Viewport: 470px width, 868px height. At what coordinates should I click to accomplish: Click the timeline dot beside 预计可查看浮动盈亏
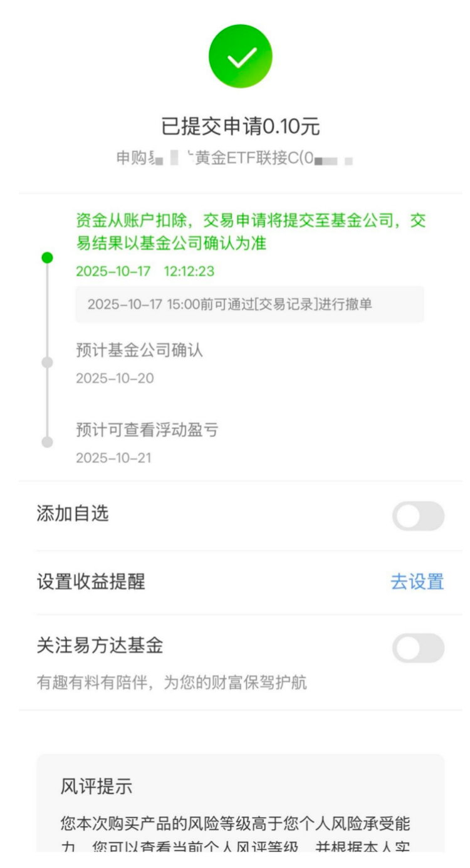click(46, 442)
